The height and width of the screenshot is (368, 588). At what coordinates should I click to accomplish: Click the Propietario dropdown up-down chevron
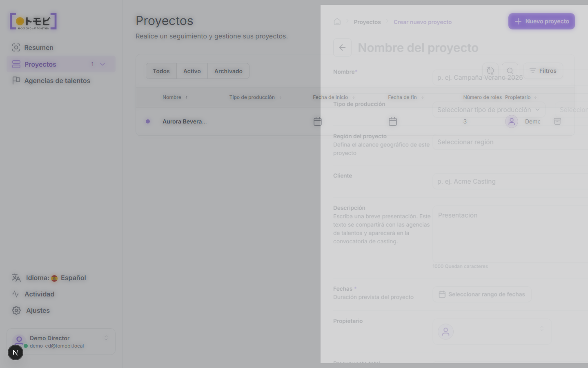click(x=542, y=328)
